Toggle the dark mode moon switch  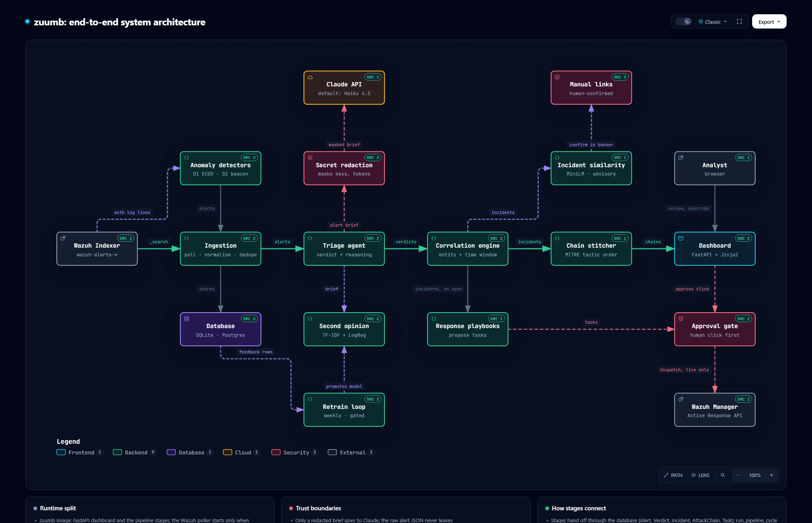(683, 22)
